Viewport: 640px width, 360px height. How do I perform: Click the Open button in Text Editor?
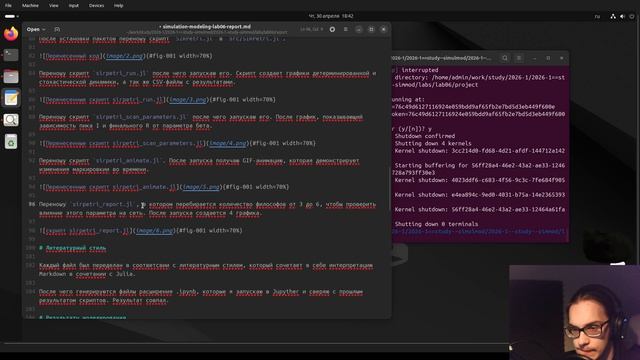tap(33, 29)
